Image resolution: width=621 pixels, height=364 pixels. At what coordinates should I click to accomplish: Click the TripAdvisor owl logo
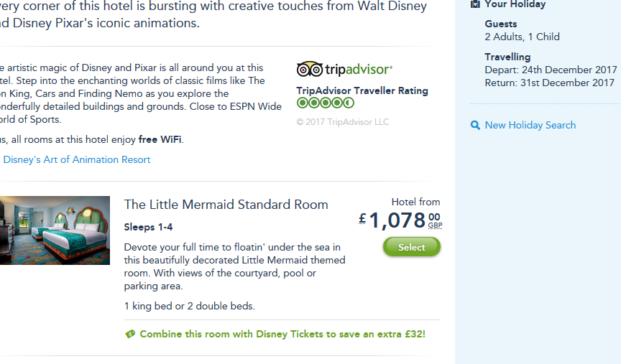point(310,70)
